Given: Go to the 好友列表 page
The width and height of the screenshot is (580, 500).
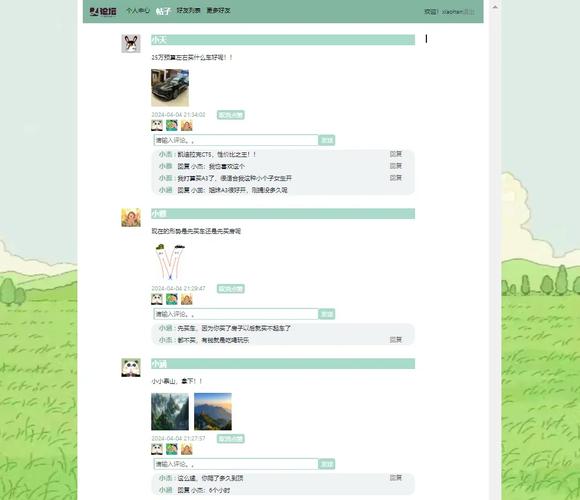Looking at the screenshot, I should point(188,11).
